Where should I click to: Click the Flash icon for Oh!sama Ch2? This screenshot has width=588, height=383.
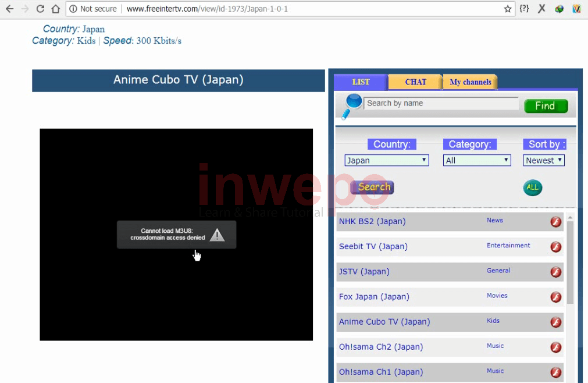(556, 347)
